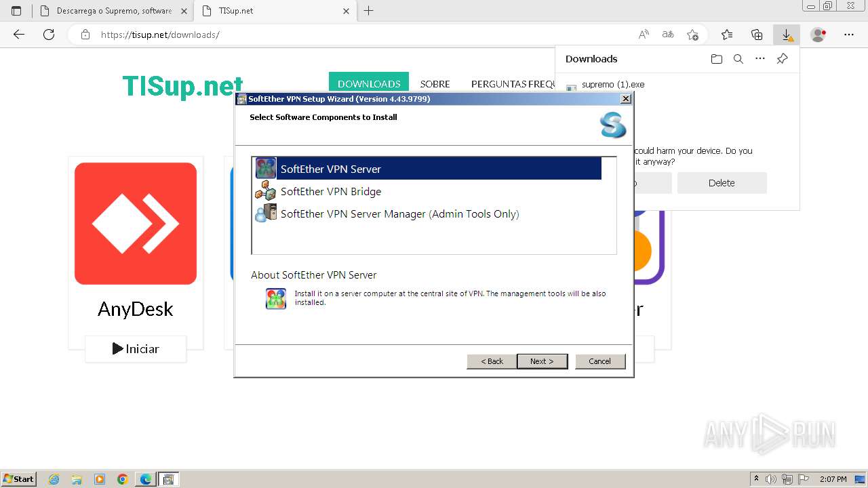Search downloads in Downloads panel

tap(738, 59)
